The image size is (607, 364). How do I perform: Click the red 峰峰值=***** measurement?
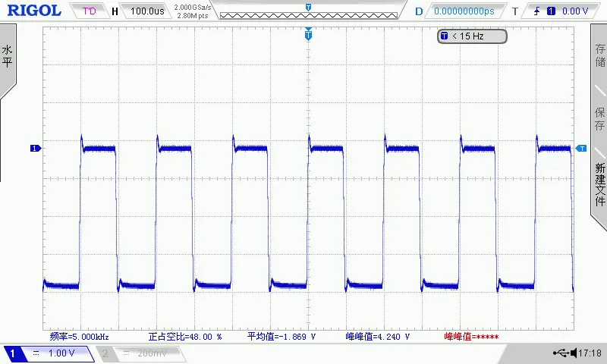tap(471, 337)
